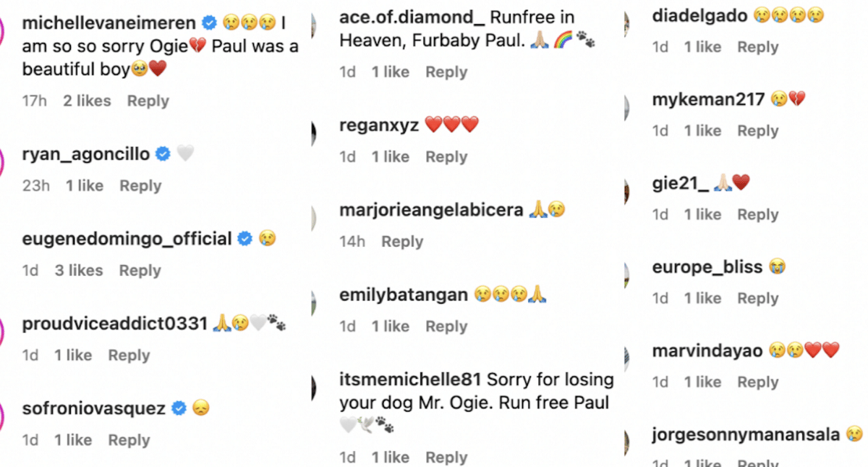868x467 pixels.
Task: Reply to marvindayao's comment
Action: 757,382
